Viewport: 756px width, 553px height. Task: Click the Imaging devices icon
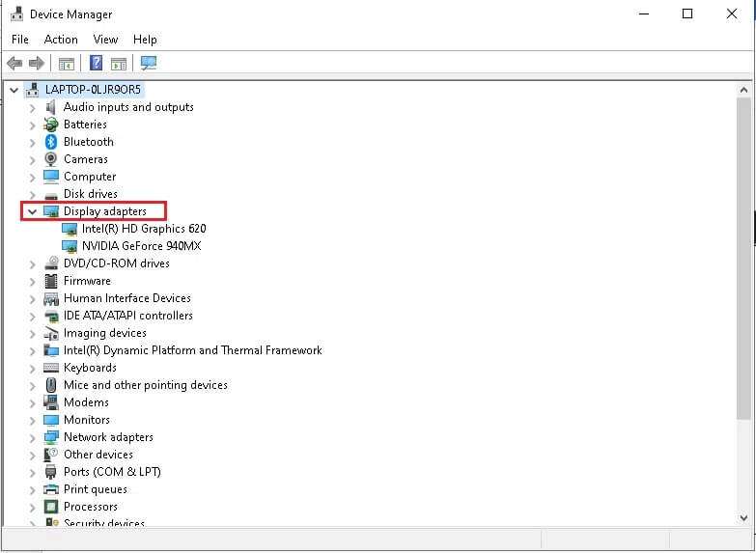coord(51,333)
